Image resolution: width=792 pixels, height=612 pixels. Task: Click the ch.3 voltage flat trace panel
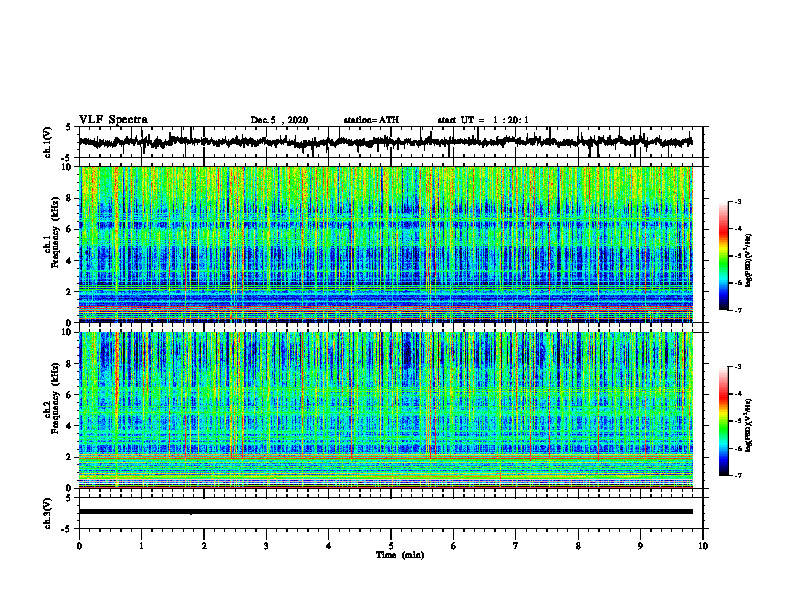click(391, 513)
